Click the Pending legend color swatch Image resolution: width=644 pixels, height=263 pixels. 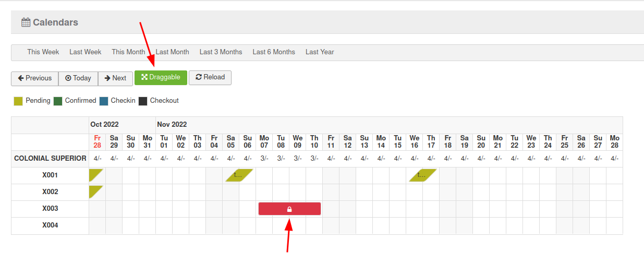click(x=18, y=101)
